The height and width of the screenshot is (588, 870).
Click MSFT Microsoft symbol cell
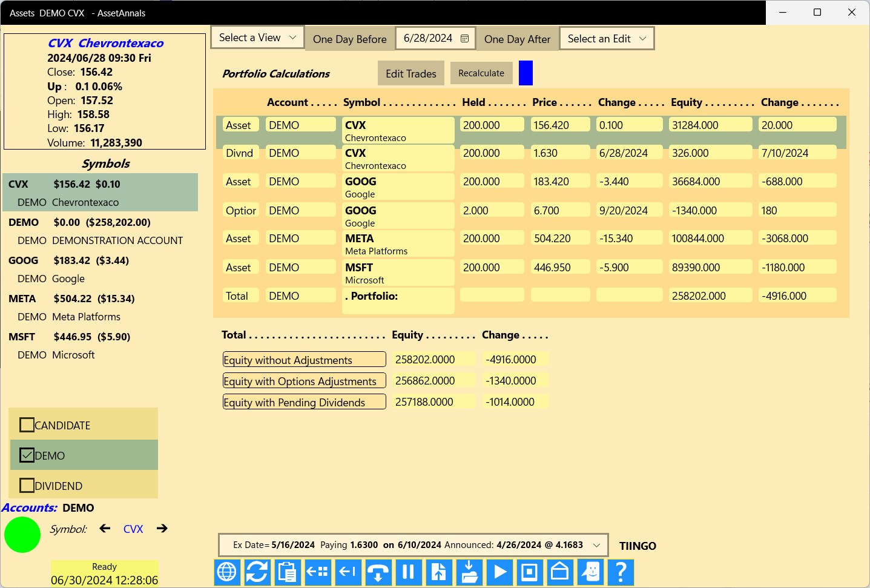tap(398, 273)
